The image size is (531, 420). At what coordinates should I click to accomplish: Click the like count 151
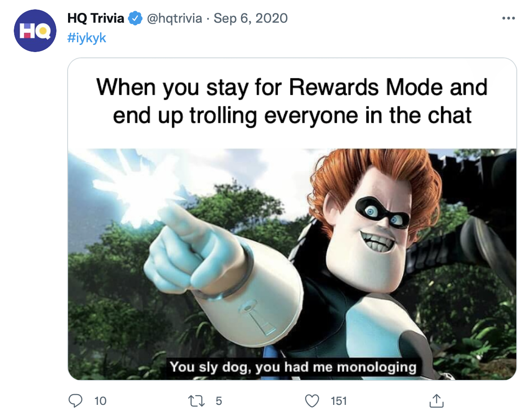(x=338, y=401)
